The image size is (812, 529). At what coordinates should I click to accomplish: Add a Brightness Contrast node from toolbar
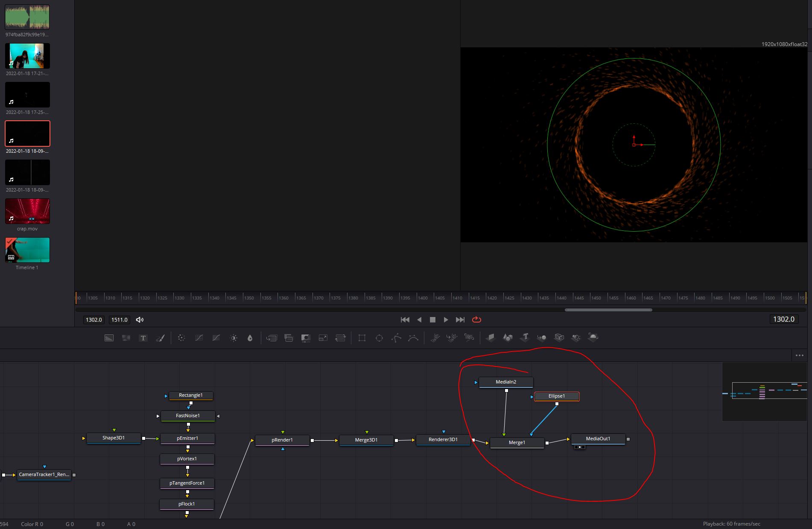click(234, 338)
